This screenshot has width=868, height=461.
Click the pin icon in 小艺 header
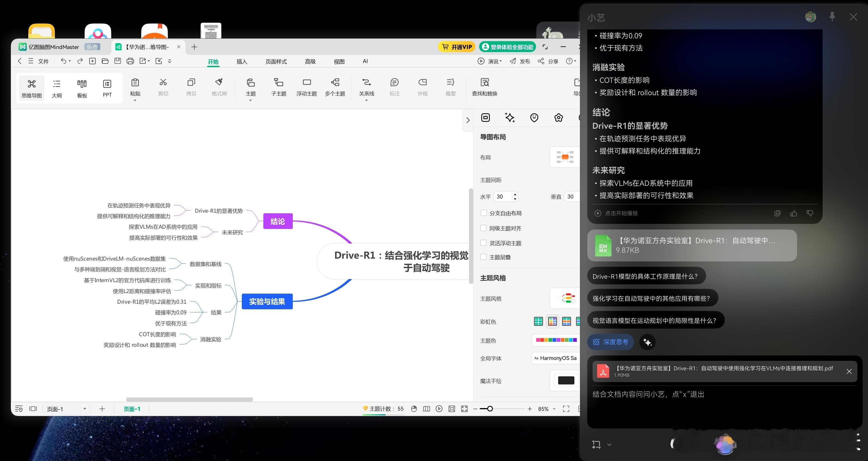(x=832, y=17)
